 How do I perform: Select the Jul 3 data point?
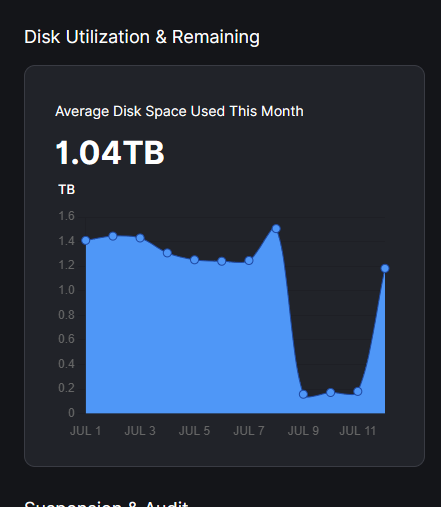(x=140, y=238)
